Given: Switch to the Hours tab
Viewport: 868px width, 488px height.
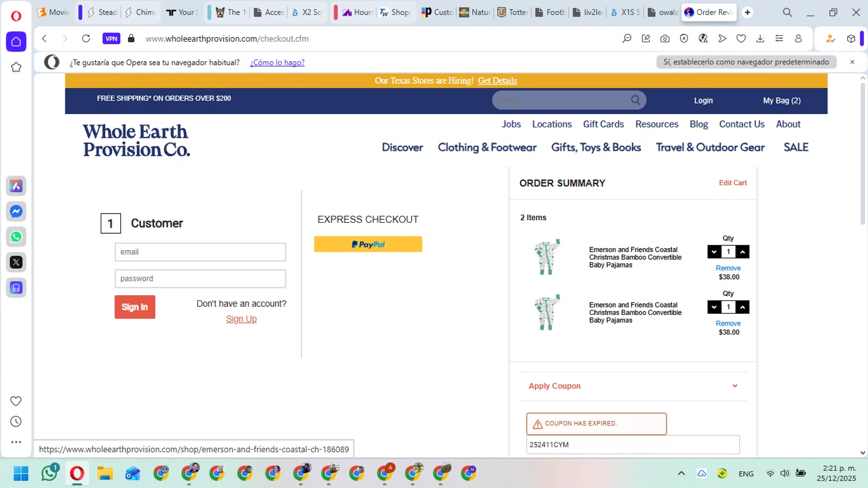Looking at the screenshot, I should pos(358,12).
